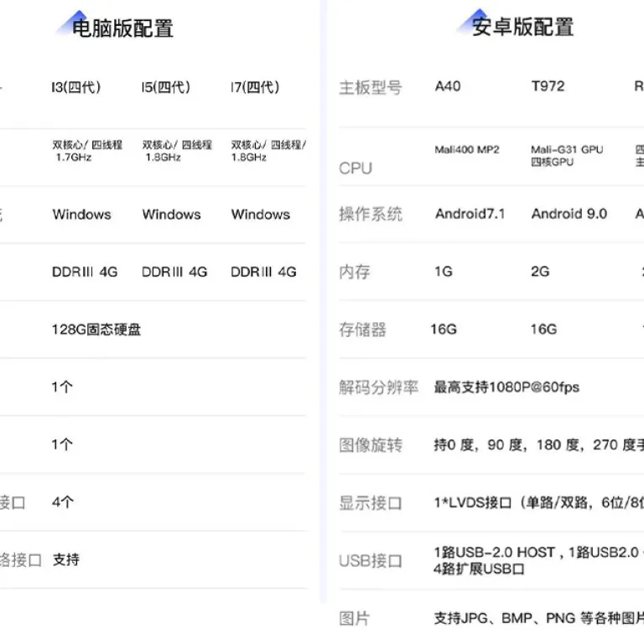Screen dimensions: 644x644
Task: Click the 2G memory value
Action: (540, 271)
